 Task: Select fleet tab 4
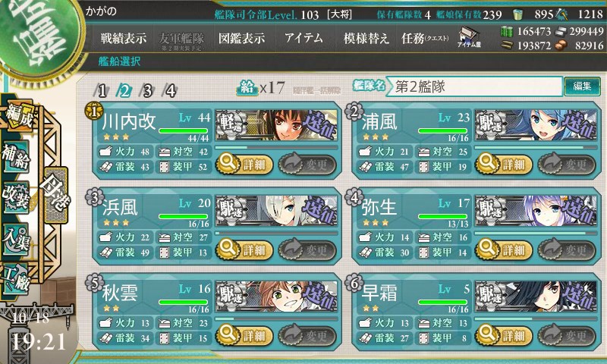[x=170, y=91]
